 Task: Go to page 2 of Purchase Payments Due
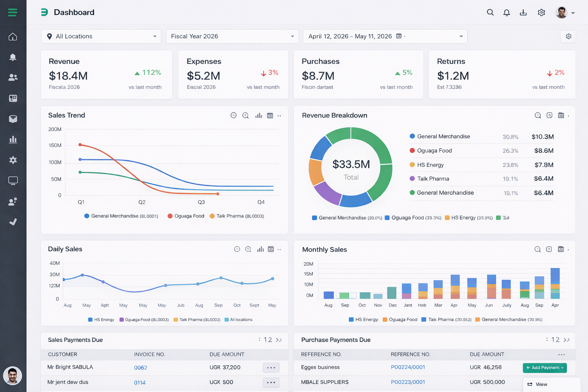pyautogui.click(x=557, y=340)
